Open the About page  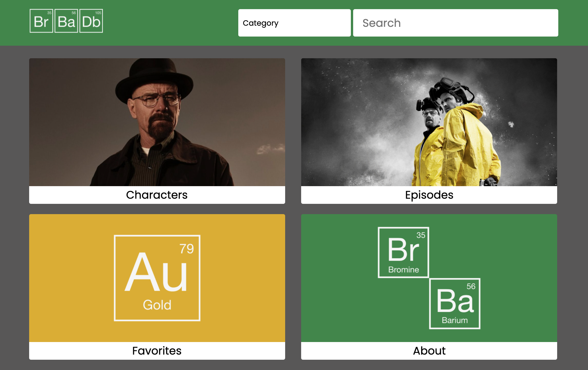pyautogui.click(x=429, y=351)
